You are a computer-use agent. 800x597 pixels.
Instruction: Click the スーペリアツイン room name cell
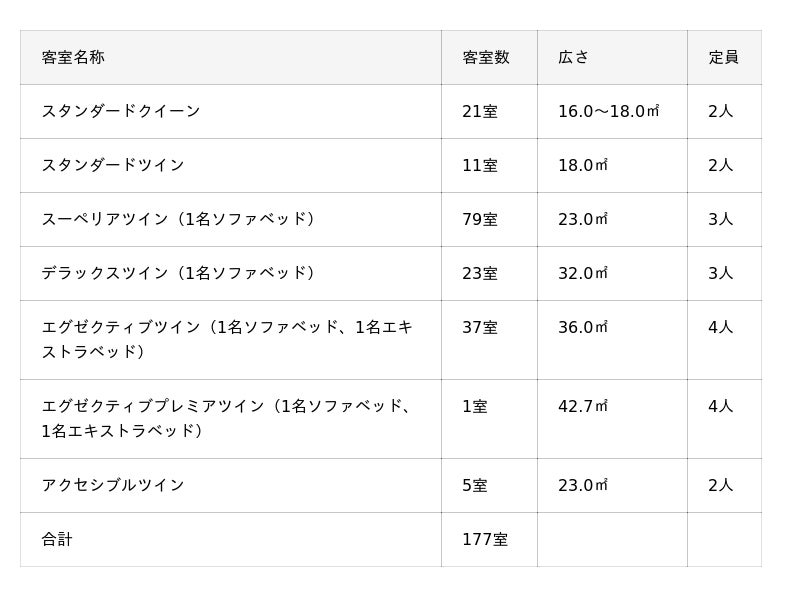(x=177, y=219)
